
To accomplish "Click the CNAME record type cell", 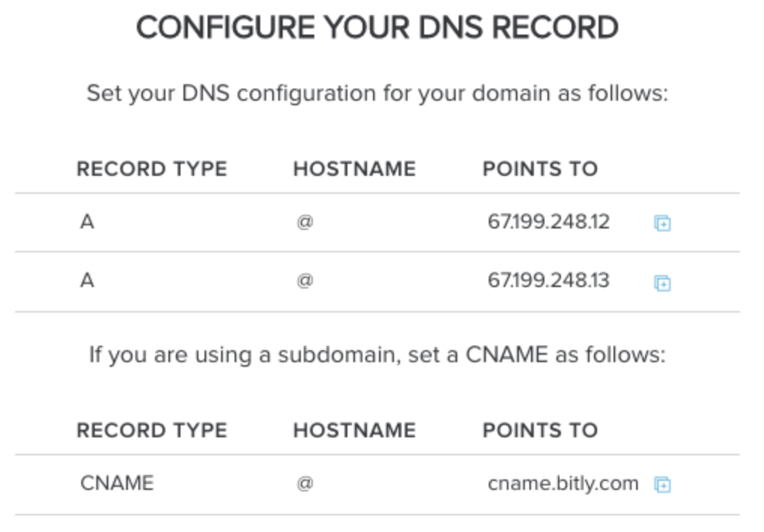I will (x=117, y=483).
